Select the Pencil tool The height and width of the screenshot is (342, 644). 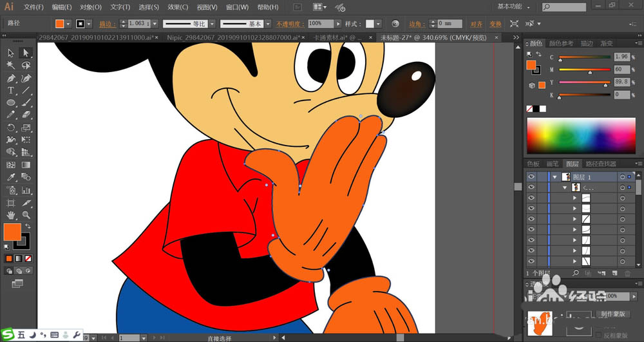pos(11,115)
